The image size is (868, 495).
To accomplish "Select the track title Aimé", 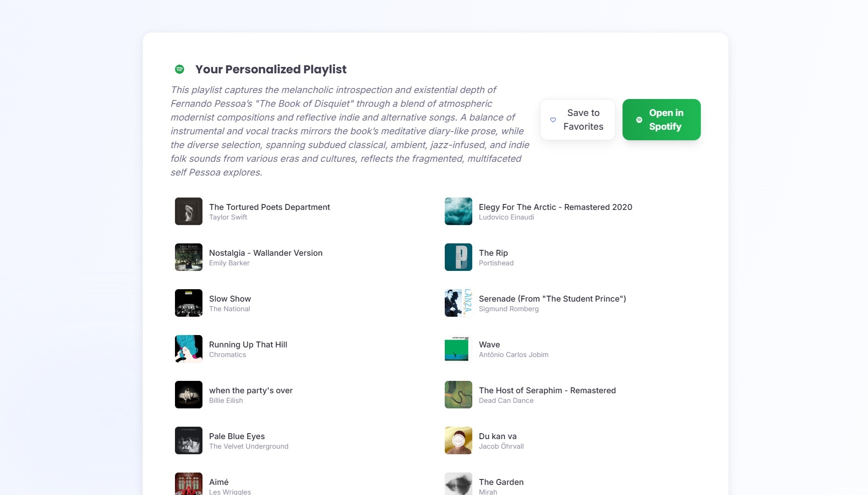I will (x=219, y=482).
